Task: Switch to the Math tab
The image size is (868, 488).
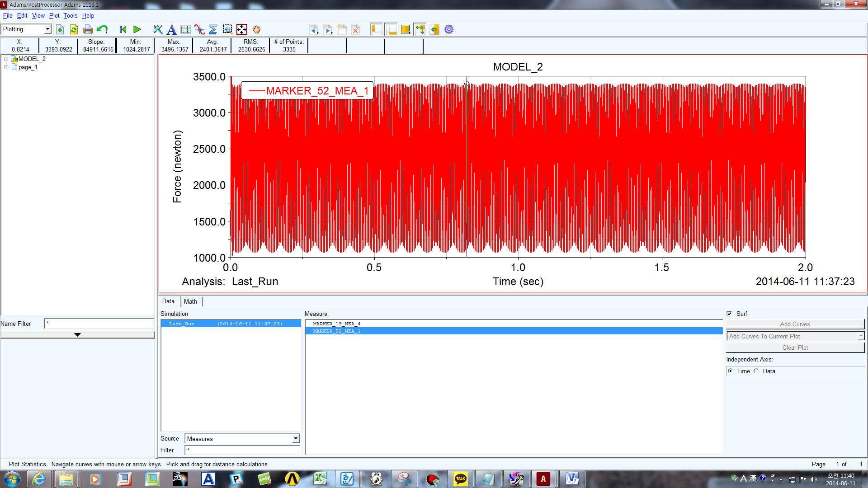Action: tap(190, 301)
